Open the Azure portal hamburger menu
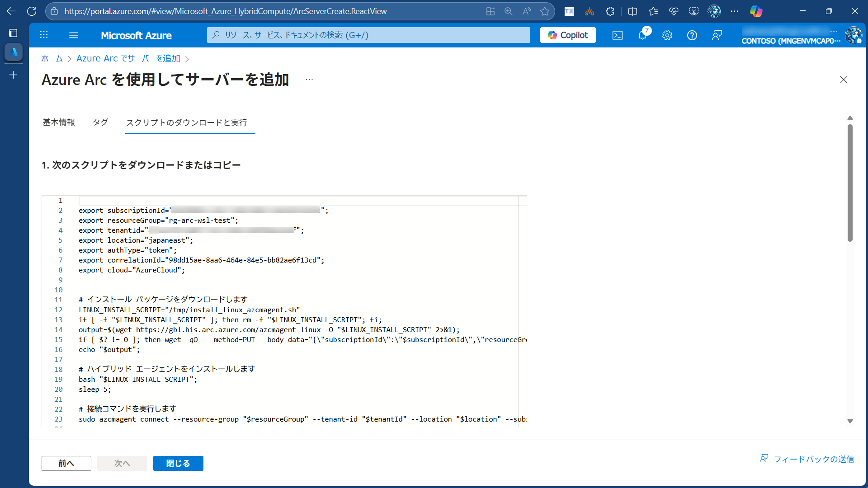This screenshot has width=868, height=488. [74, 35]
